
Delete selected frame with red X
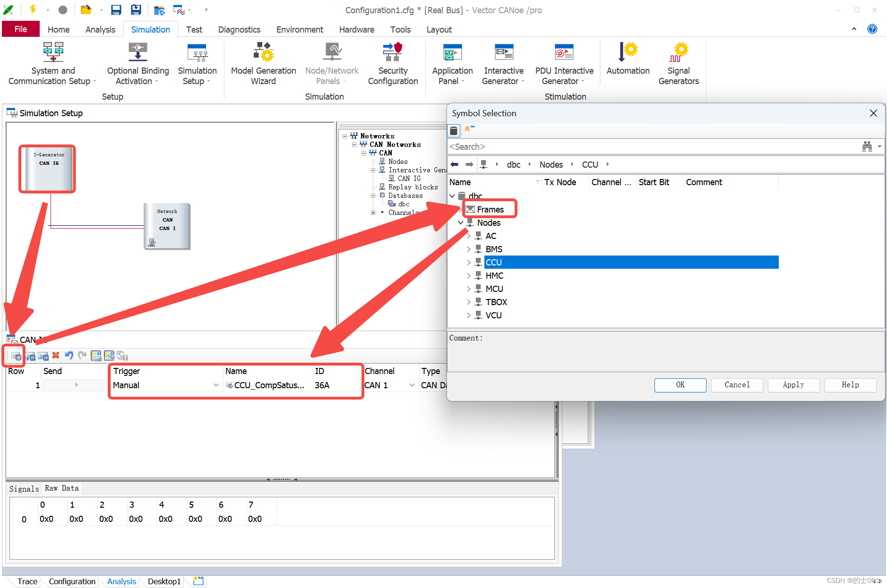click(56, 355)
